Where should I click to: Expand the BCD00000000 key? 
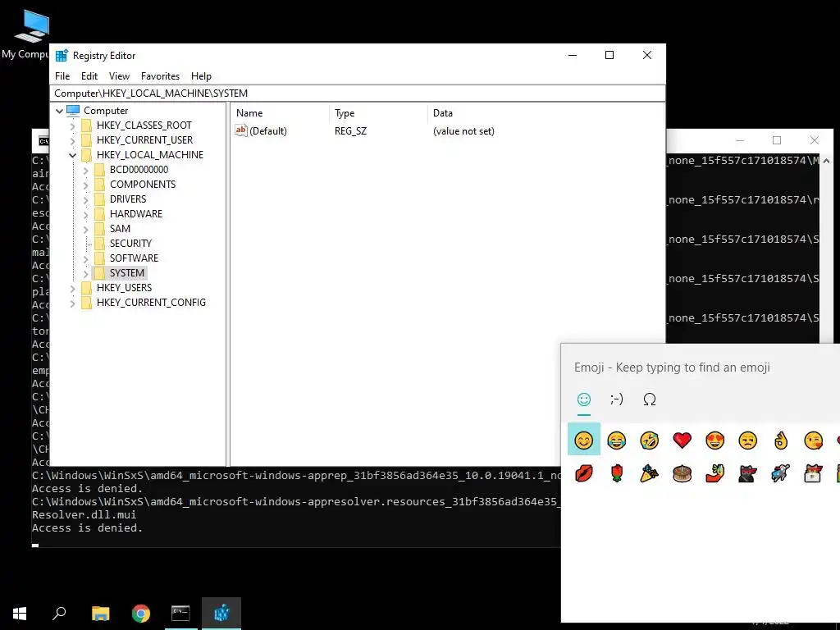(x=85, y=171)
